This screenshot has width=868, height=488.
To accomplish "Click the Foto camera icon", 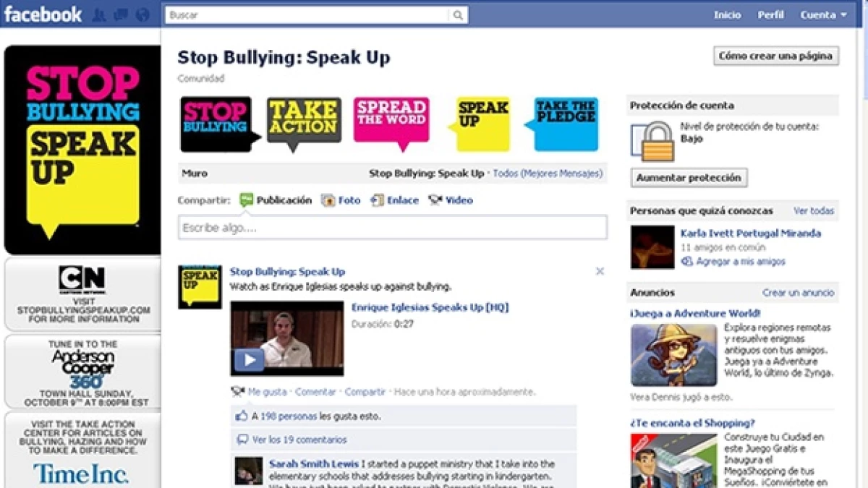I will (328, 200).
